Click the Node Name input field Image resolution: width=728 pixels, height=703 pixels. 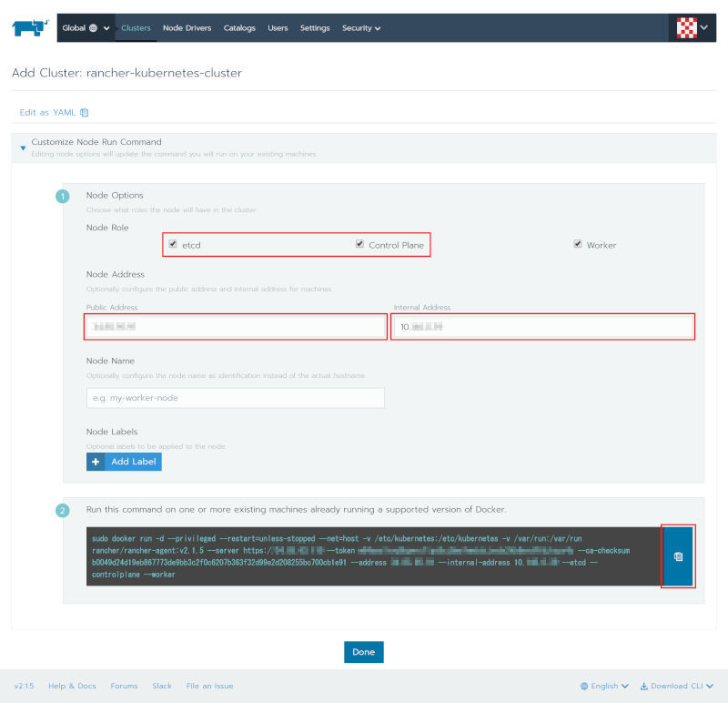point(236,398)
